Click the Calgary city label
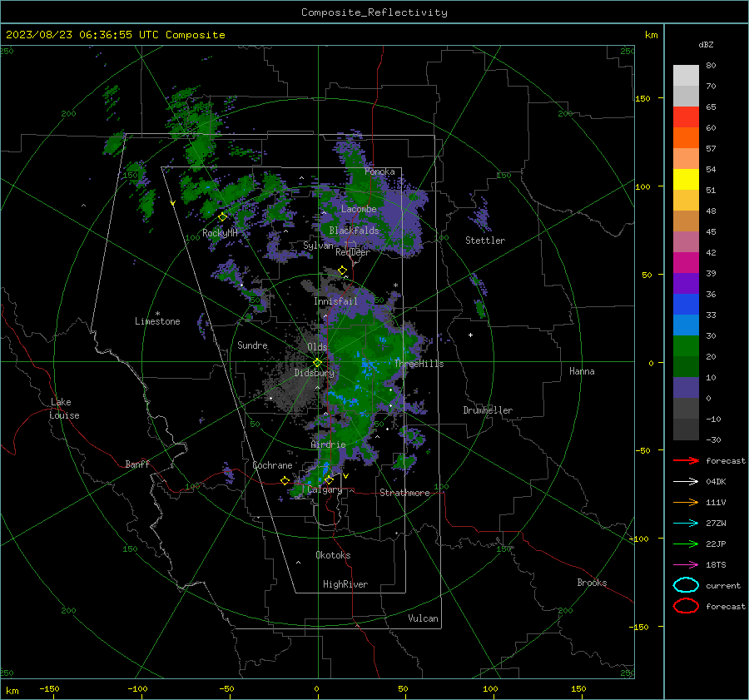The height and width of the screenshot is (700, 749). tap(325, 489)
